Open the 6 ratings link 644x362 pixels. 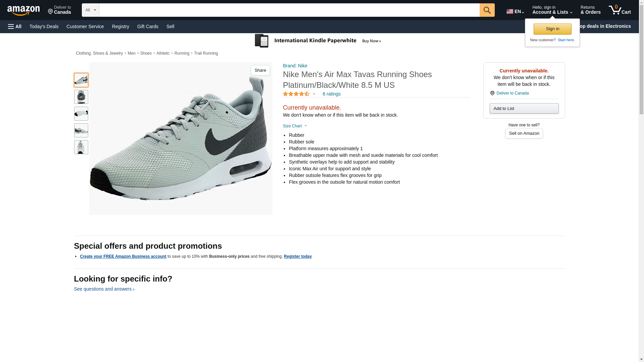coord(331,94)
